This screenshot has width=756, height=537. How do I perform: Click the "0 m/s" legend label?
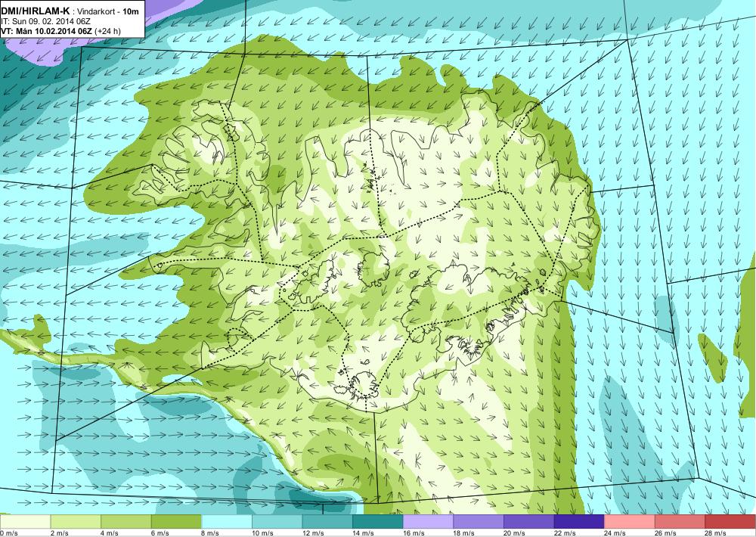(x=8, y=533)
